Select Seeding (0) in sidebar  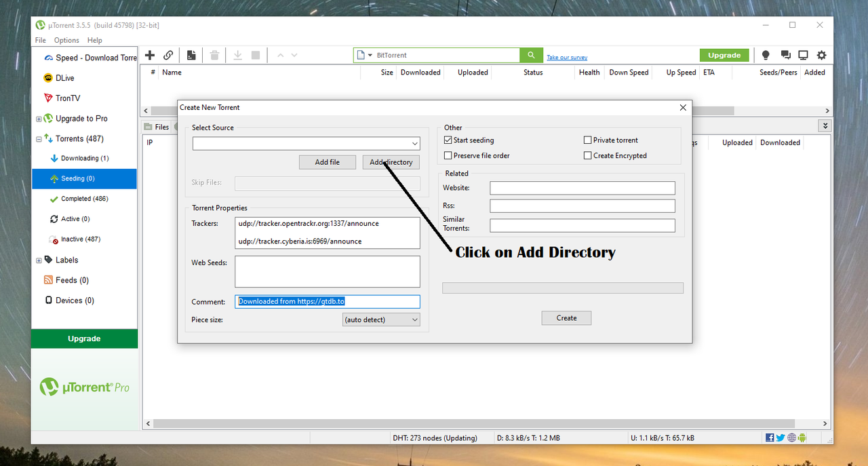pyautogui.click(x=84, y=178)
